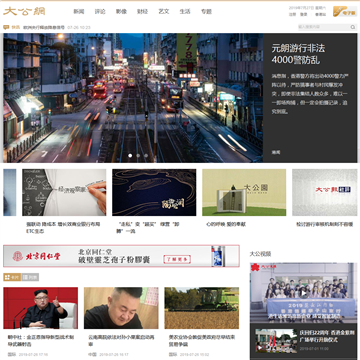Viewport: 360px width, 360px height.
Task: Open the 专题 navigation menu item
Action: [206, 12]
